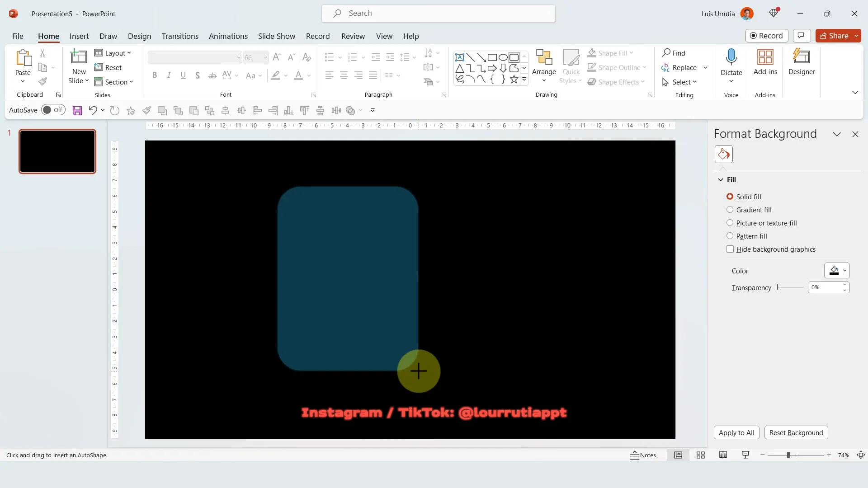Click the Fill & Line paint bucket icon
The height and width of the screenshot is (488, 868).
[723, 154]
